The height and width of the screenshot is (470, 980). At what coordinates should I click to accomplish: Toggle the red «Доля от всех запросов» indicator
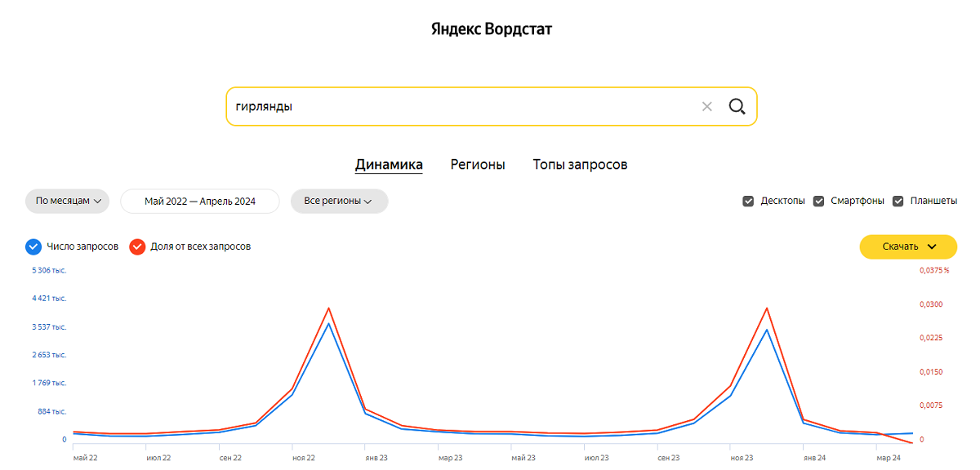coord(136,246)
